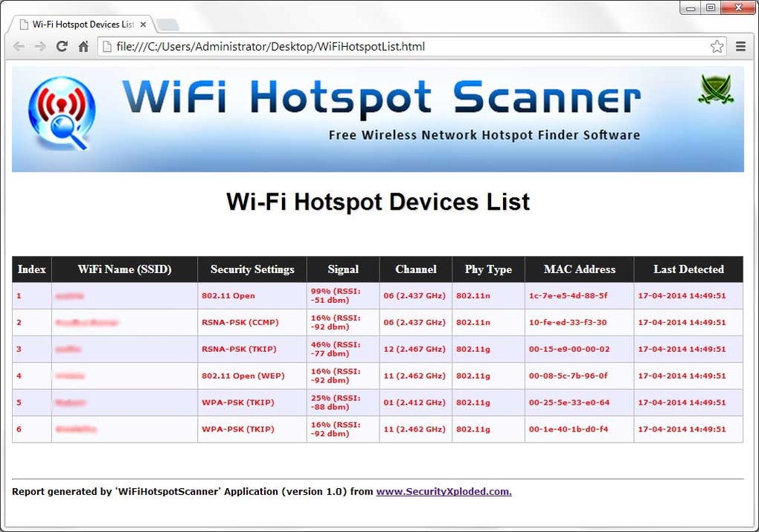Click MAC address 00-1e-40-1b-d0-f4
759x532 pixels.
coord(569,429)
